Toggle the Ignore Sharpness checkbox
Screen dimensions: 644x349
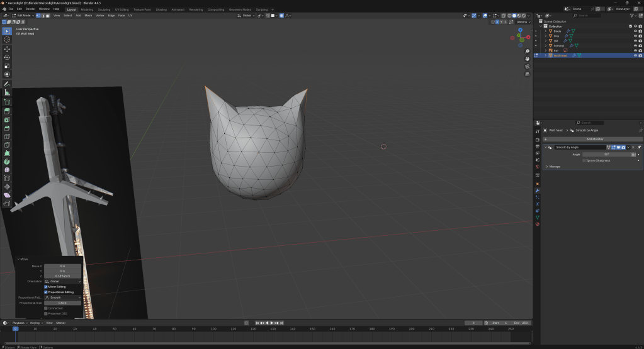pyautogui.click(x=584, y=160)
